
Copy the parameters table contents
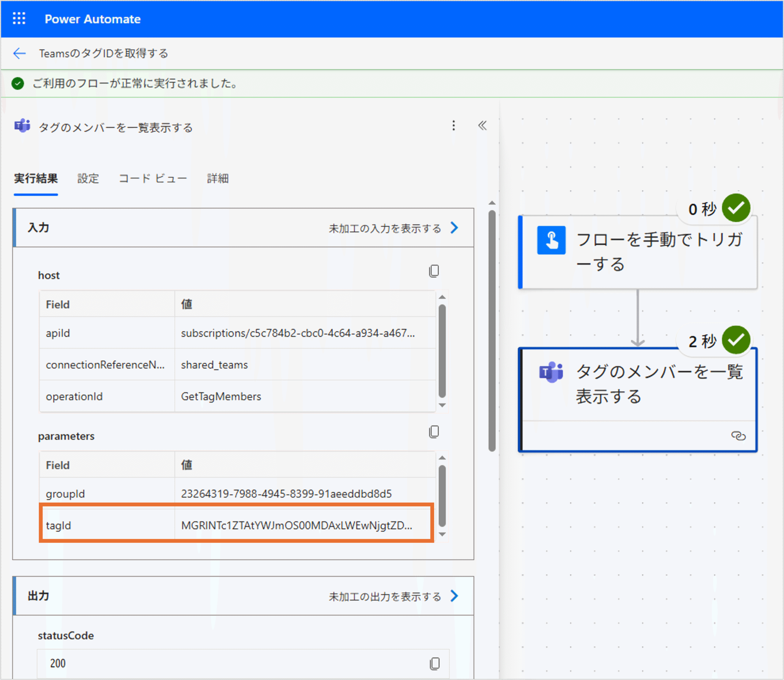[x=434, y=432]
